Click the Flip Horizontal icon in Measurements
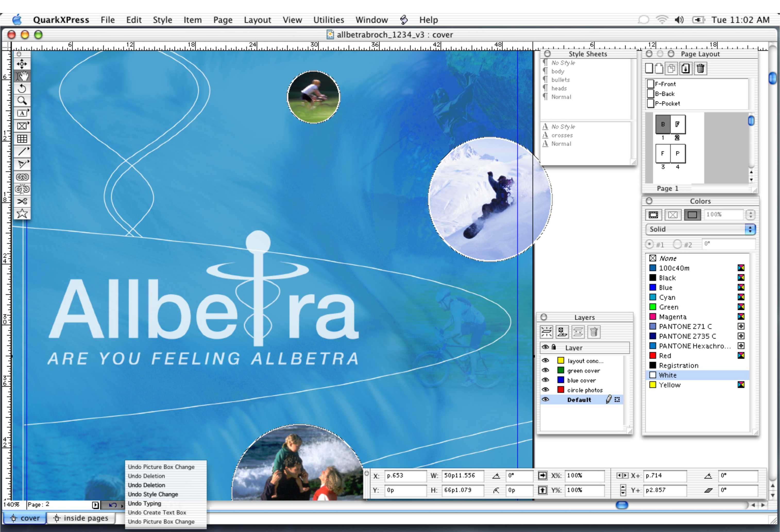 [x=542, y=475]
